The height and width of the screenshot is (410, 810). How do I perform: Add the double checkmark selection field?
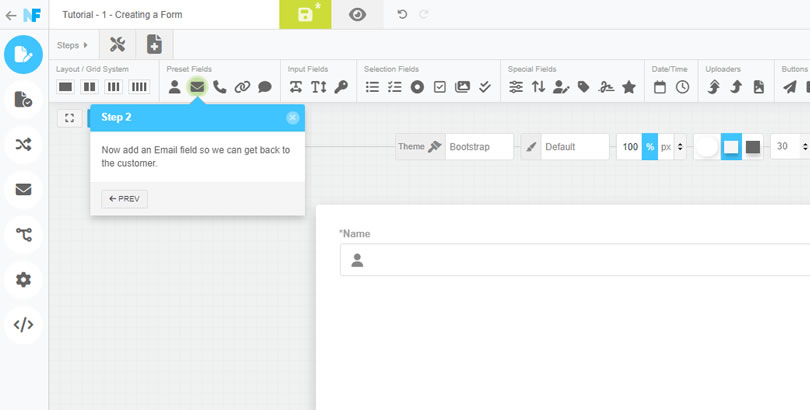coord(485,87)
